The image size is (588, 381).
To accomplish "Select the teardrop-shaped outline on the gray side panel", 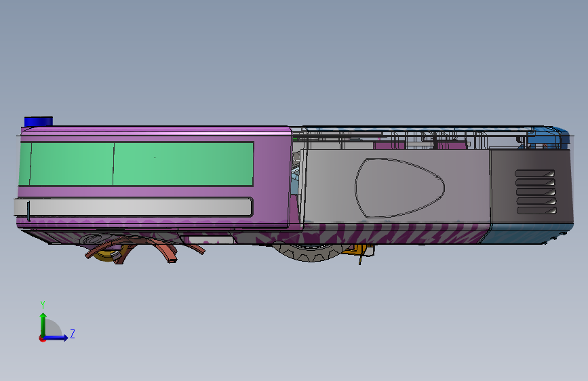I will tap(399, 188).
